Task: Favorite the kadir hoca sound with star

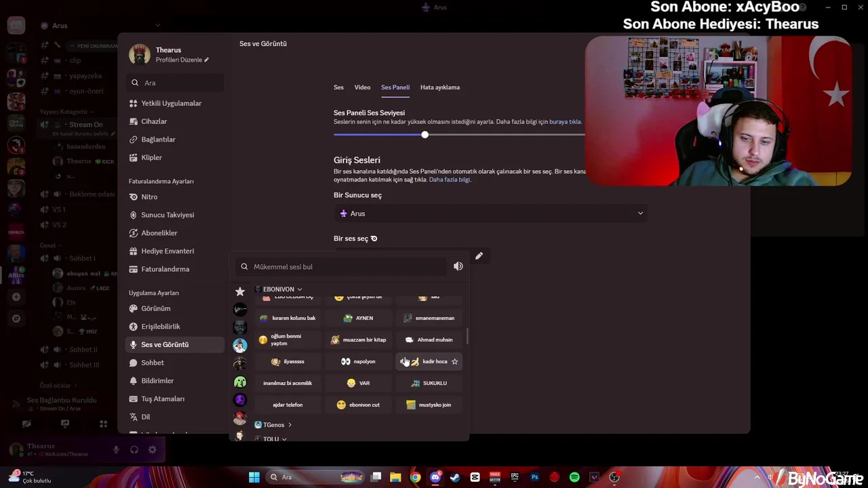Action: coord(455,361)
